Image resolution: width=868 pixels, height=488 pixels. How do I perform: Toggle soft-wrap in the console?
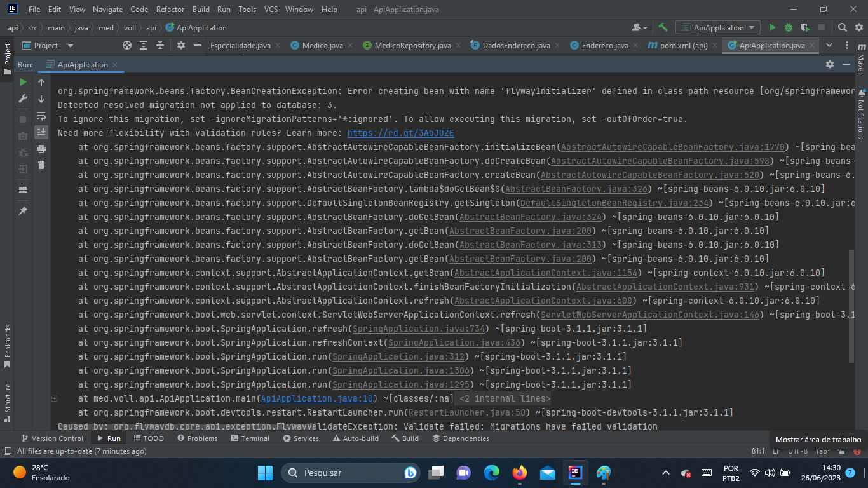coord(41,116)
